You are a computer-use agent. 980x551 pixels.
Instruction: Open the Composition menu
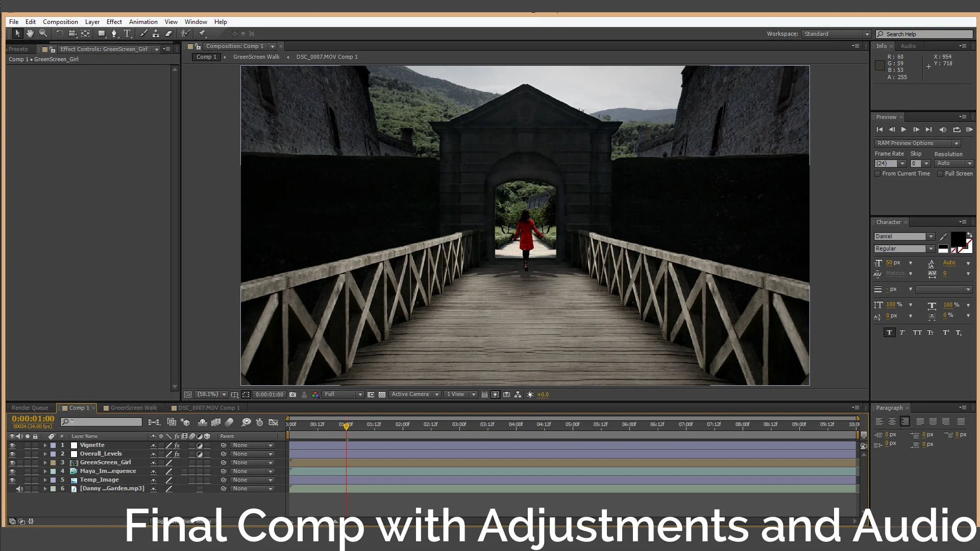[60, 22]
